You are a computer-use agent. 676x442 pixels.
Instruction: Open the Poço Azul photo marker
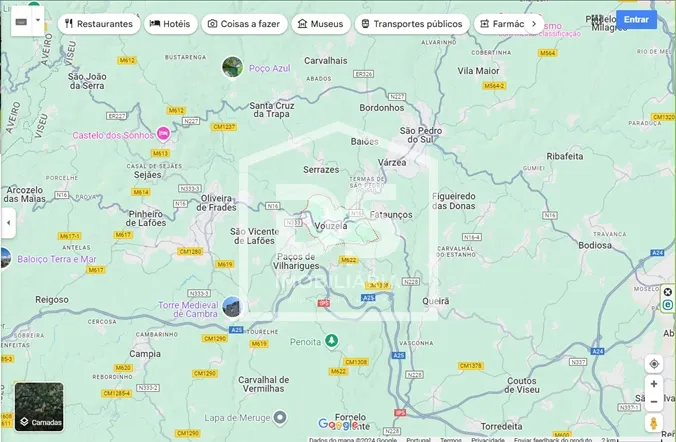click(x=232, y=67)
